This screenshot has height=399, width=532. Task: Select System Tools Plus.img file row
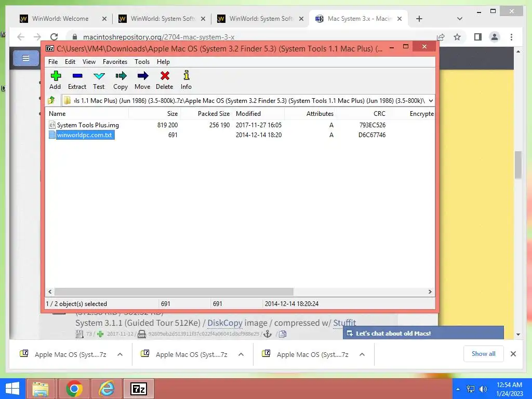tap(240, 125)
